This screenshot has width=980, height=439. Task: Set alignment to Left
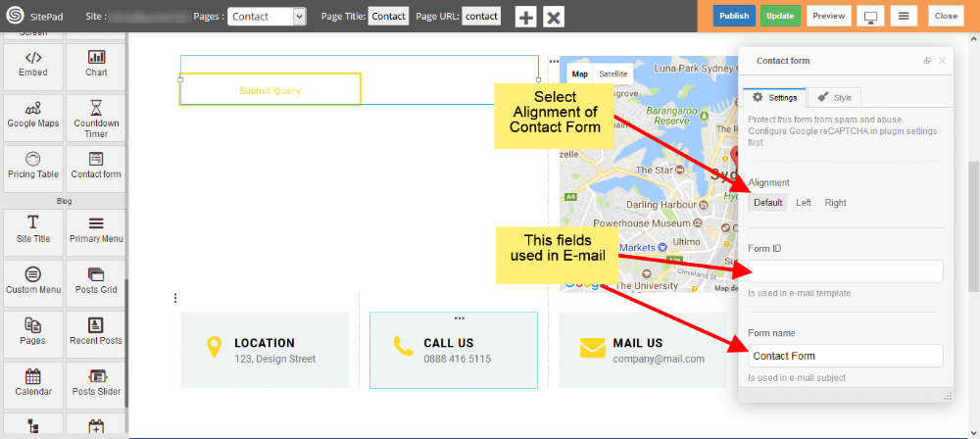click(x=804, y=203)
